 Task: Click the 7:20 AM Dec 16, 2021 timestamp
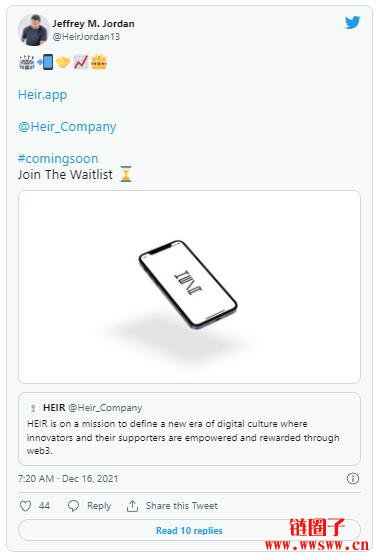tap(68, 479)
